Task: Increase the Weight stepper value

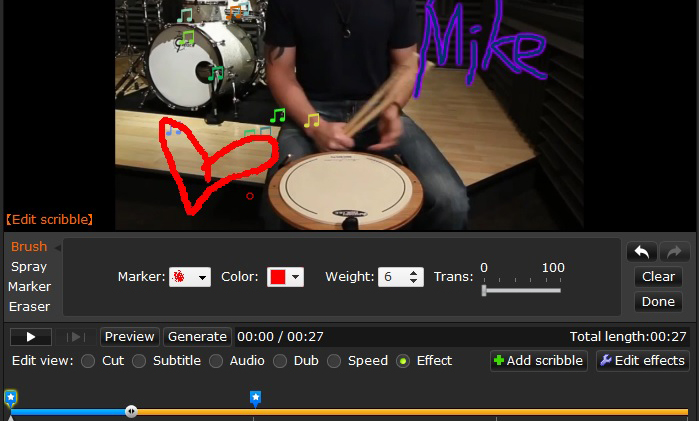Action: pyautogui.click(x=416, y=273)
